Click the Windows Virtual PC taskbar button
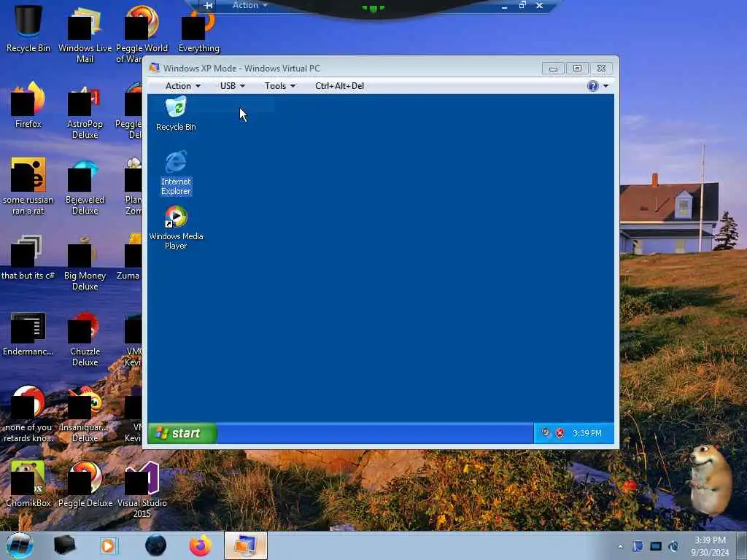 tap(245, 545)
